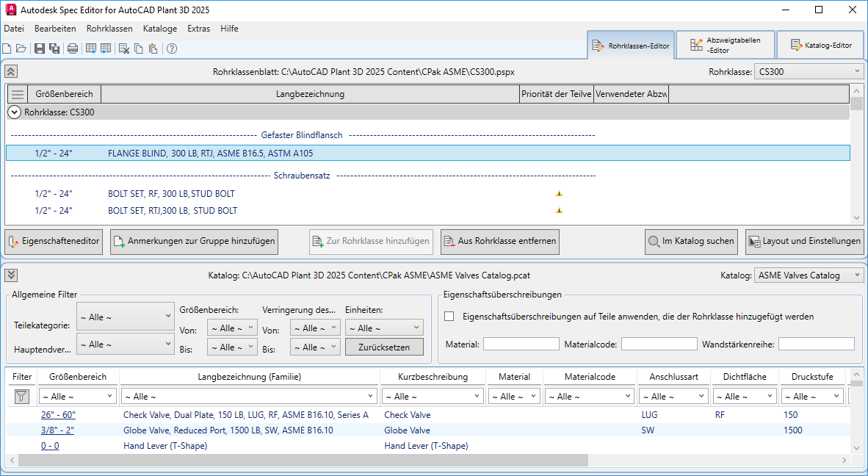The image size is (868, 476).
Task: Open the Bearbeiten menu
Action: tap(55, 28)
